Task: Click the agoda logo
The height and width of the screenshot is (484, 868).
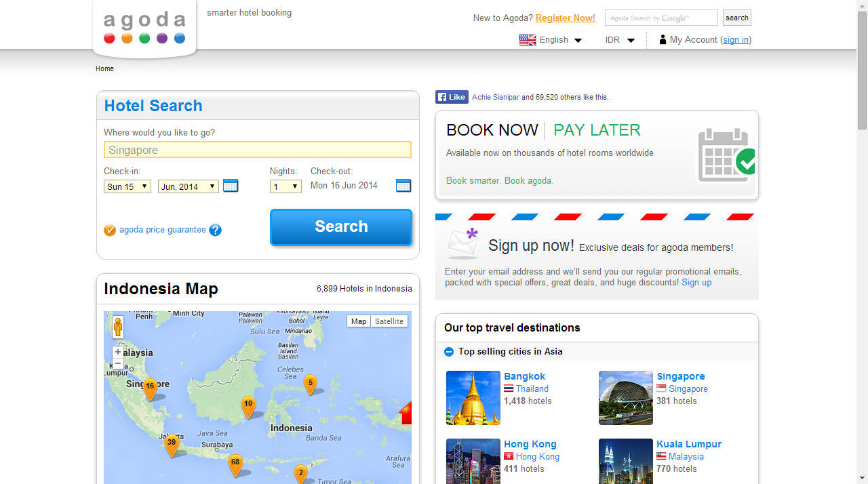Action: [144, 28]
